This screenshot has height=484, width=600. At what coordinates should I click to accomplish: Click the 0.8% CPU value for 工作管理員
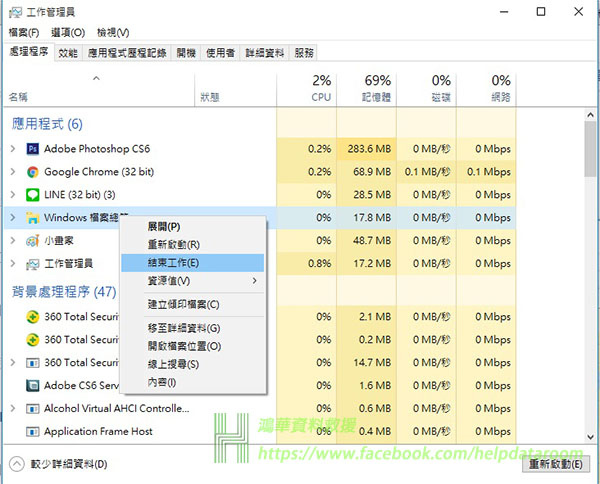320,264
